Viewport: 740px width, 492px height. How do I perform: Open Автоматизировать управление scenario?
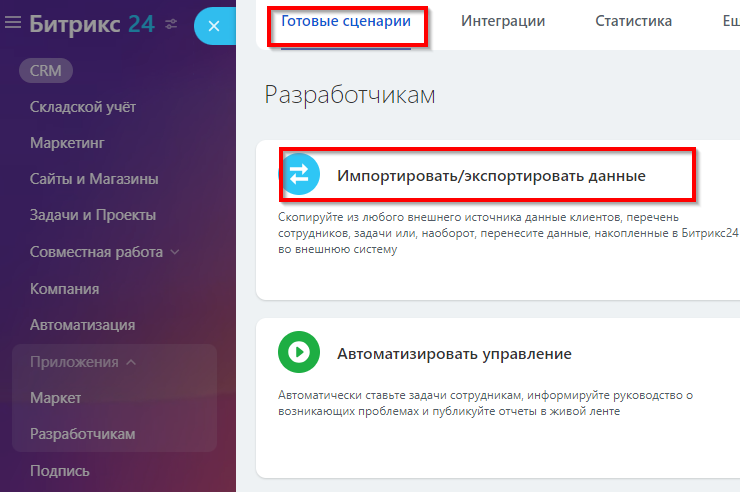[x=454, y=354]
